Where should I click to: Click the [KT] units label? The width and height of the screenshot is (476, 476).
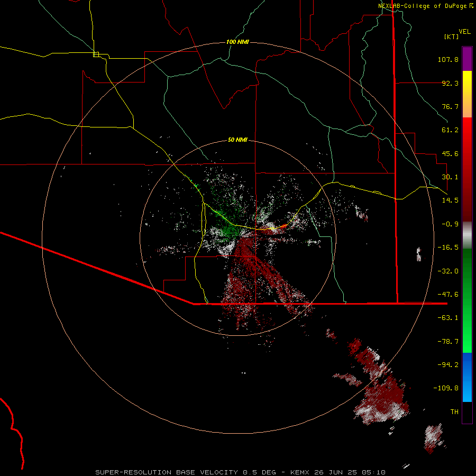(451, 36)
